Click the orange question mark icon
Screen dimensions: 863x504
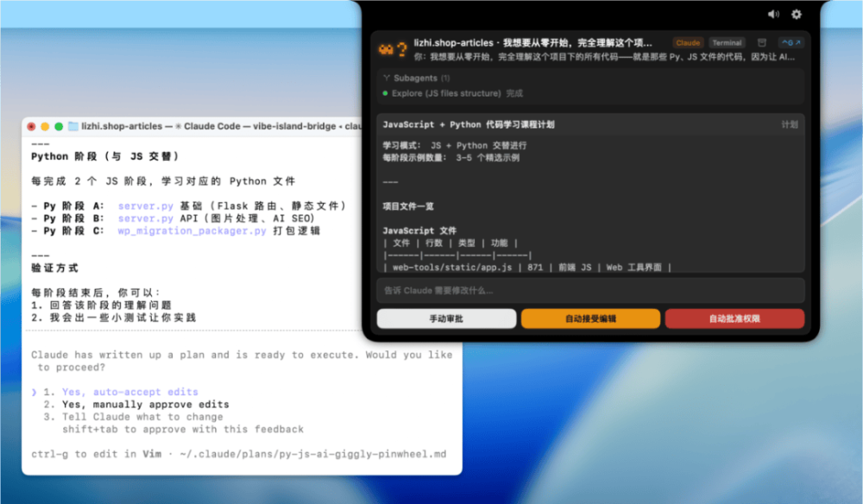402,49
